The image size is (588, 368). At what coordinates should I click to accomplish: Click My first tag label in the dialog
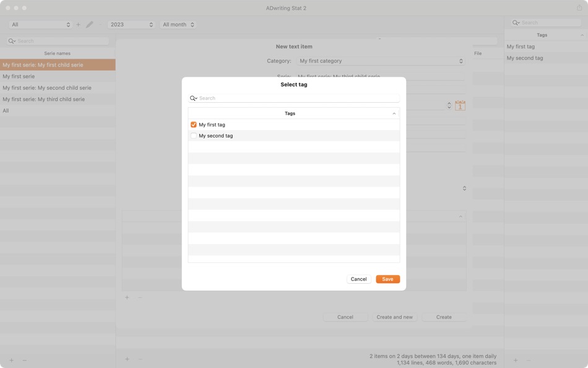(x=212, y=125)
